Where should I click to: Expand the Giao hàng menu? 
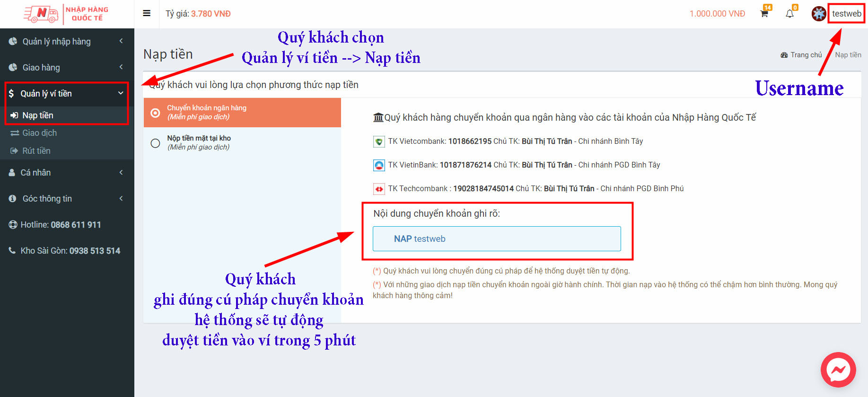point(67,67)
